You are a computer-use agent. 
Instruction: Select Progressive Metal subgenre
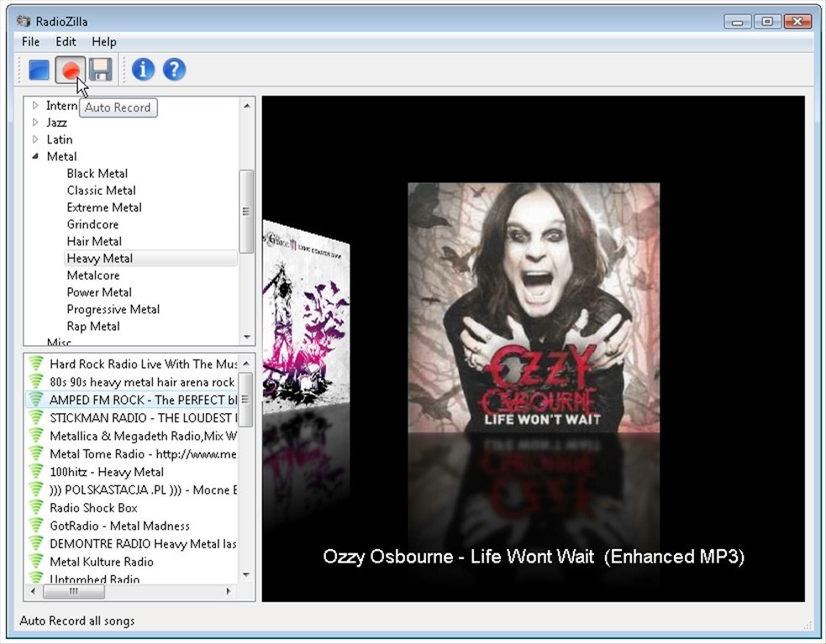[x=113, y=309]
